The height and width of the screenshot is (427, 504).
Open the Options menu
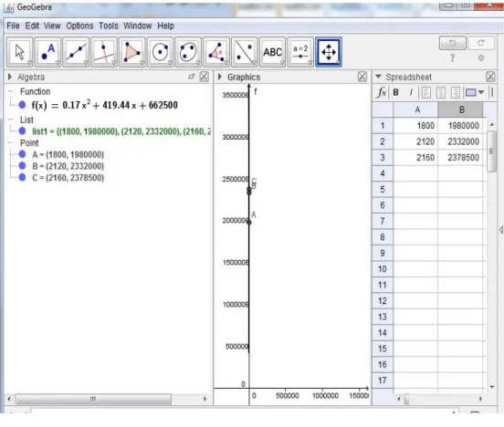79,26
